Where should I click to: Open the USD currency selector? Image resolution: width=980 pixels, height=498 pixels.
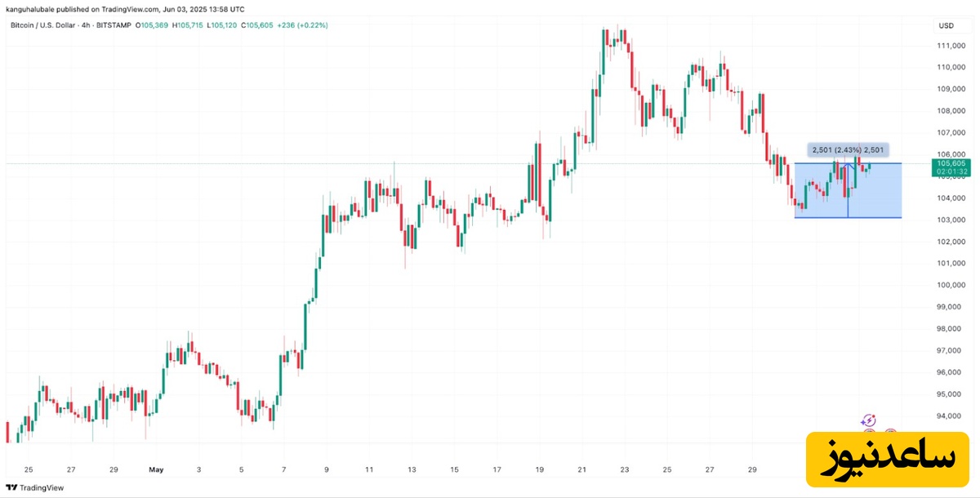[x=947, y=25]
